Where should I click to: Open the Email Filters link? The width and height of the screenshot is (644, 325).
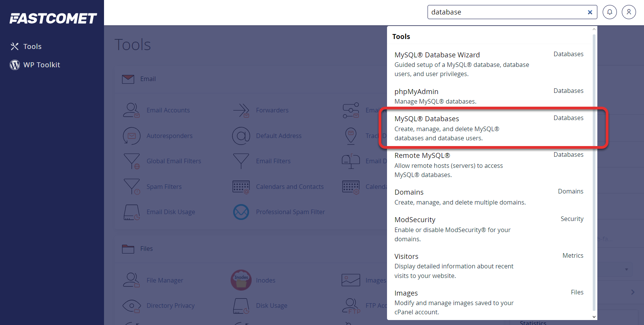(x=273, y=161)
